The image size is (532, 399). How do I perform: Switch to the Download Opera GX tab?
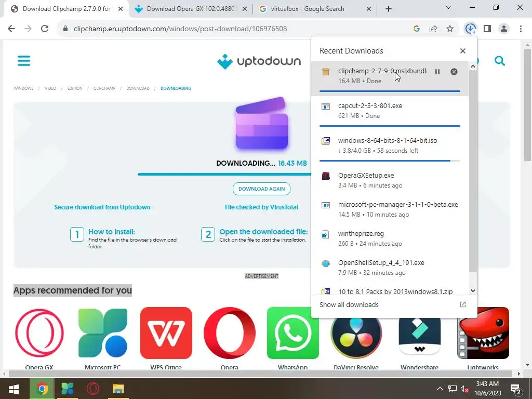click(190, 9)
